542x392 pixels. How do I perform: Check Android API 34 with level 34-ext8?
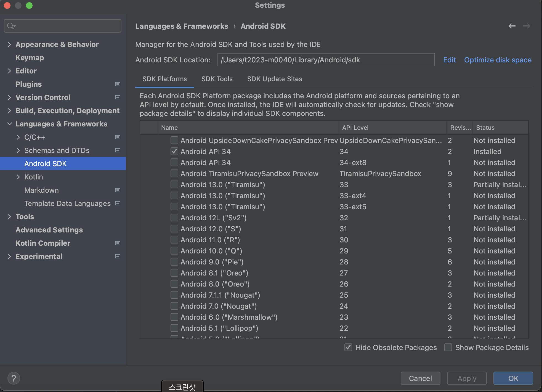(x=174, y=162)
